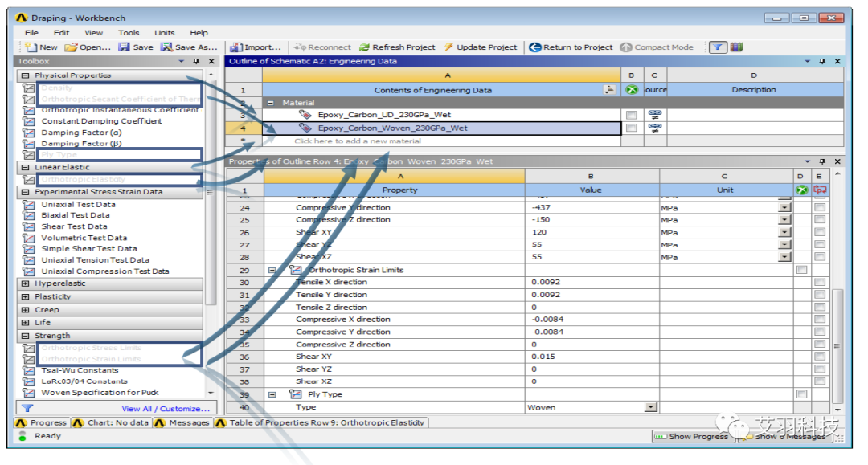This screenshot has width=868, height=465.
Task: Expand the Hyperelastic group
Action: point(25,283)
